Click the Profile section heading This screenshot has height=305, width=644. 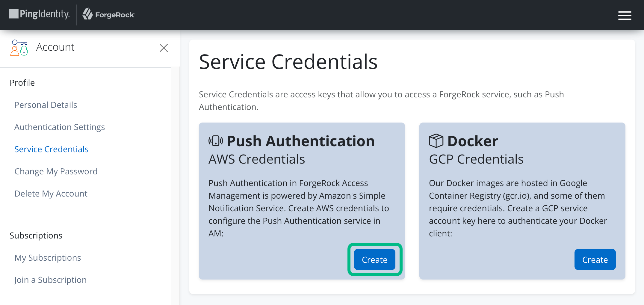click(x=22, y=83)
